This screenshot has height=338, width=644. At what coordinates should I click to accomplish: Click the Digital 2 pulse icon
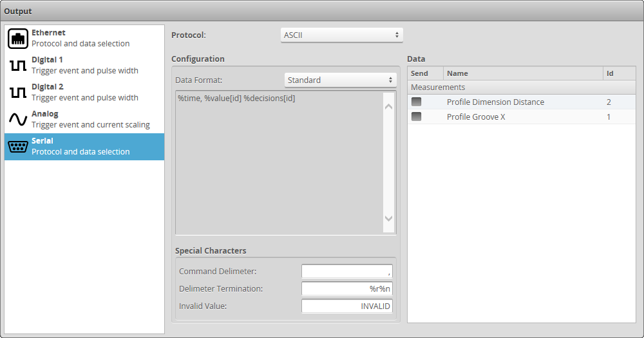18,93
